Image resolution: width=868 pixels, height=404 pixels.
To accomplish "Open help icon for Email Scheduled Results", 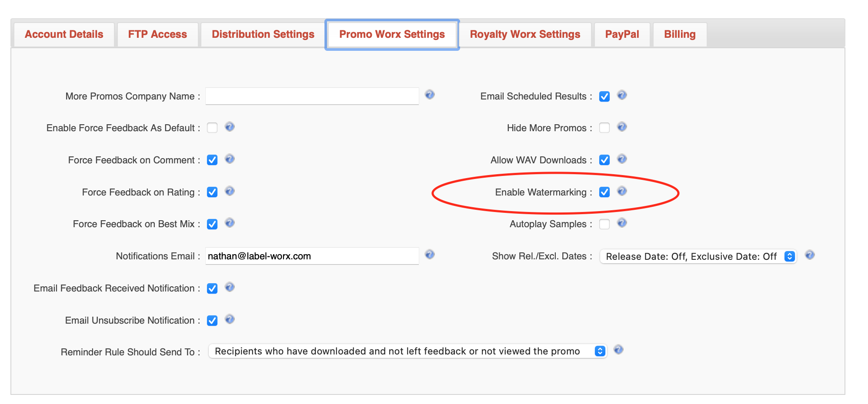I will (x=622, y=95).
